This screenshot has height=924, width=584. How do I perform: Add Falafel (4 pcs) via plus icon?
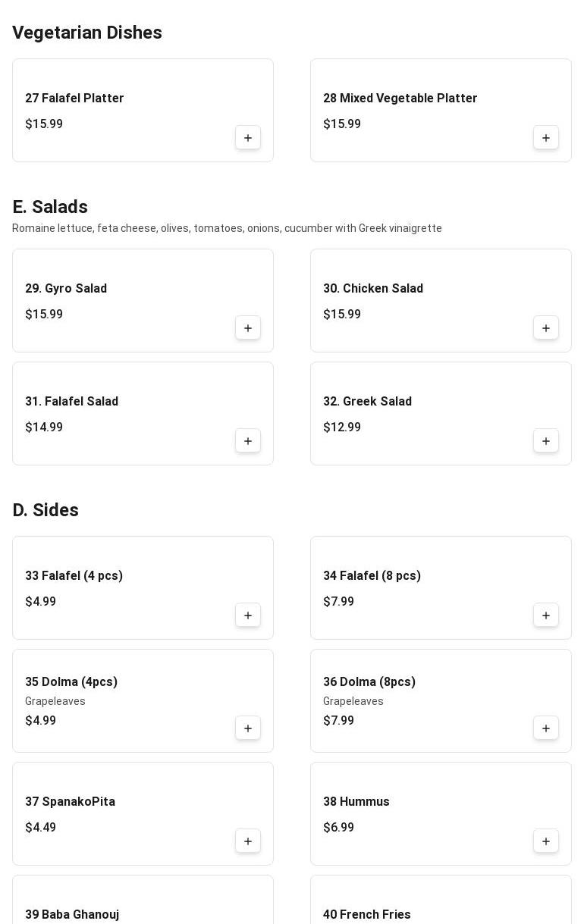pos(248,615)
